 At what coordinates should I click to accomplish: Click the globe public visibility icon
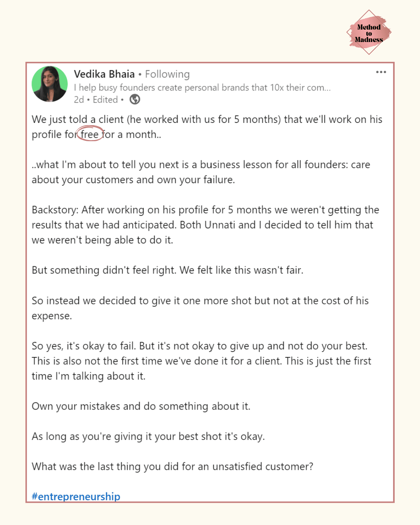[x=135, y=100]
